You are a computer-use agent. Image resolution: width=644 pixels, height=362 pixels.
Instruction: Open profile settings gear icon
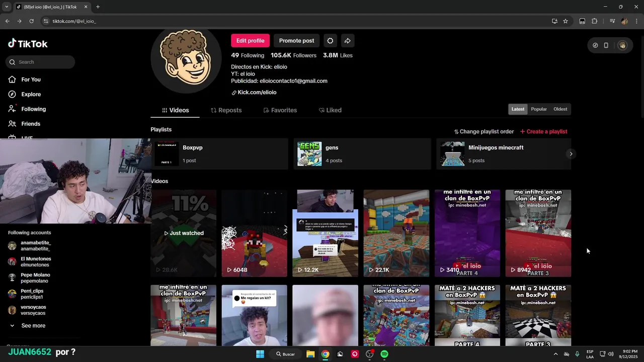tap(330, 41)
